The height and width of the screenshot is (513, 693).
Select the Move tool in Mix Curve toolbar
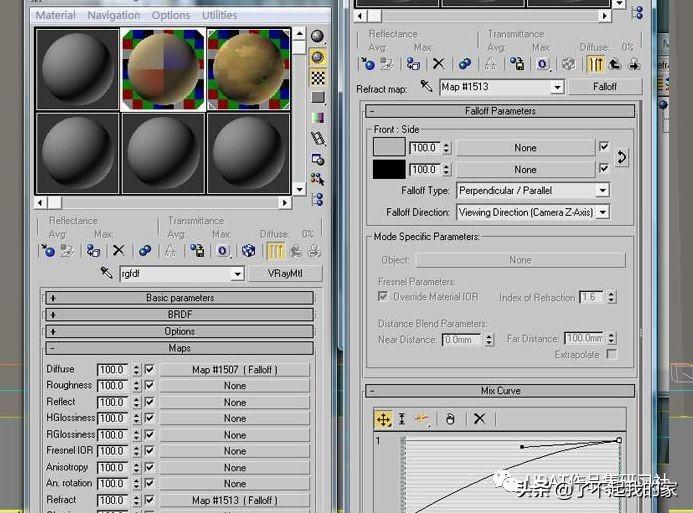pyautogui.click(x=383, y=418)
